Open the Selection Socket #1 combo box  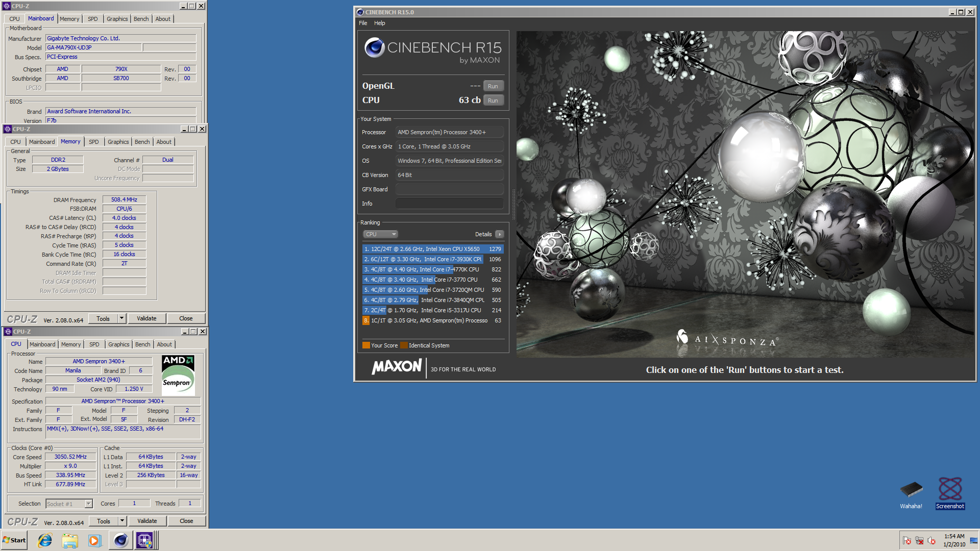(69, 504)
